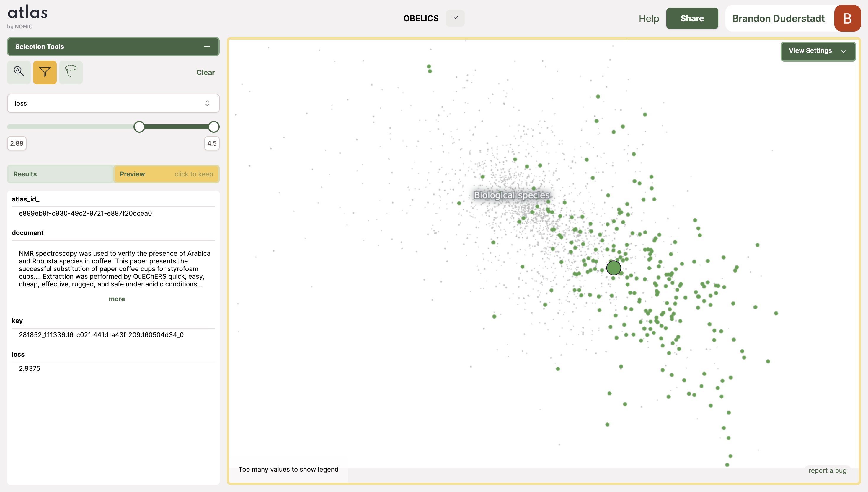Click the left loss slider handle
This screenshot has height=492, width=868.
tap(139, 127)
